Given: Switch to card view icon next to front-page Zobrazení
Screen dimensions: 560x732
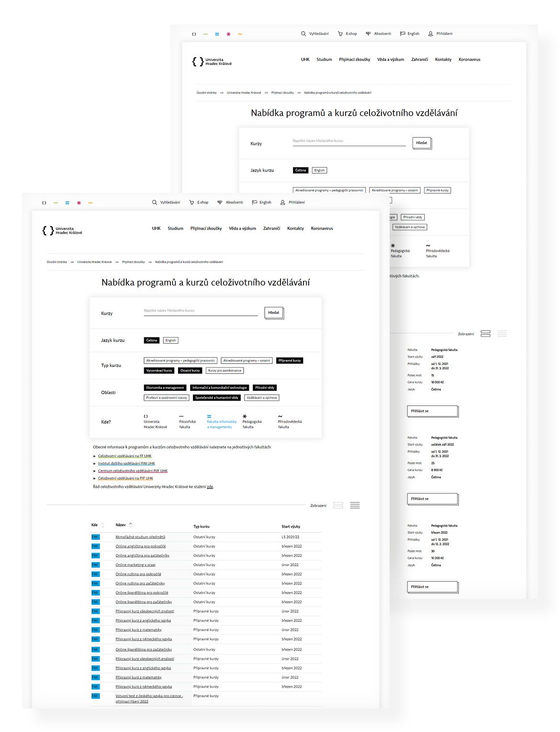Looking at the screenshot, I should (338, 505).
